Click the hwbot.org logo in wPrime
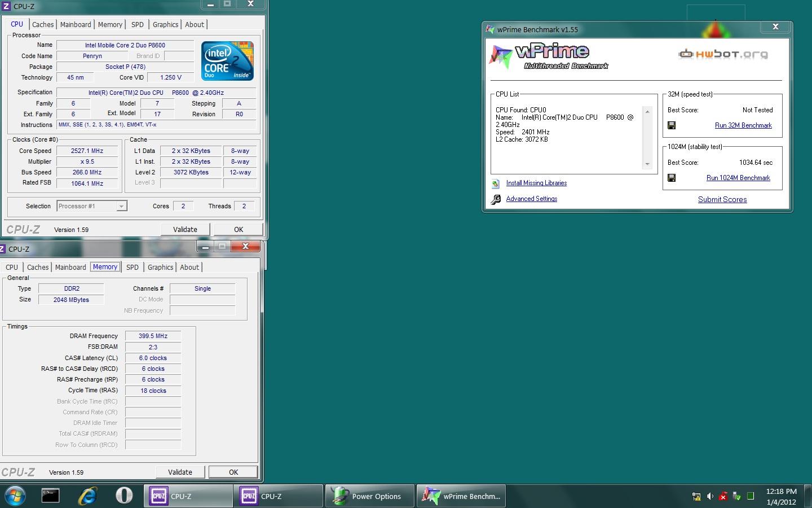Image resolution: width=812 pixels, height=508 pixels. coord(723,54)
